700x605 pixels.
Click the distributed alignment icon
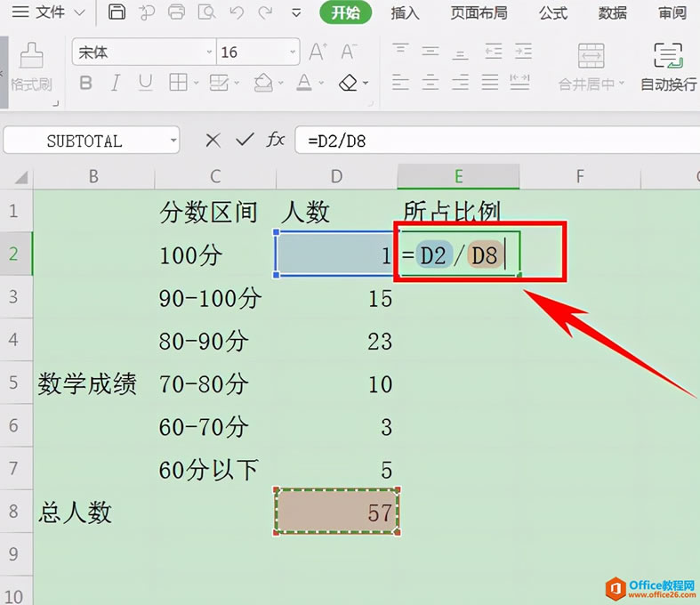pyautogui.click(x=519, y=83)
